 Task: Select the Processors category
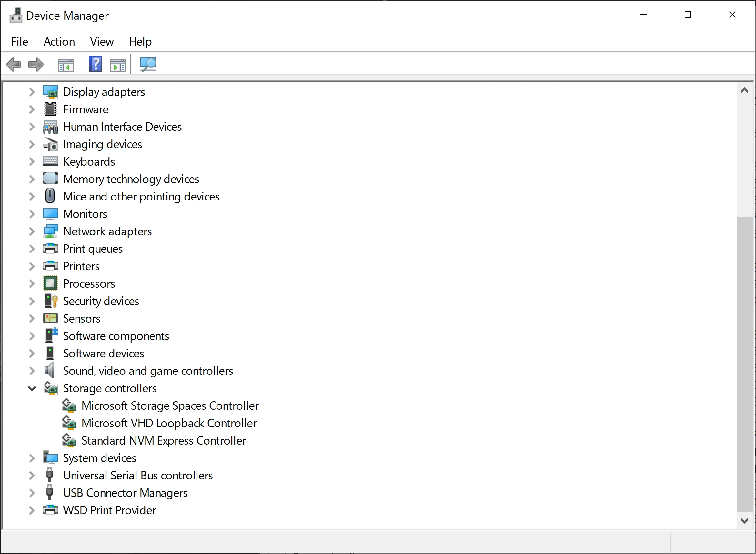tap(89, 283)
